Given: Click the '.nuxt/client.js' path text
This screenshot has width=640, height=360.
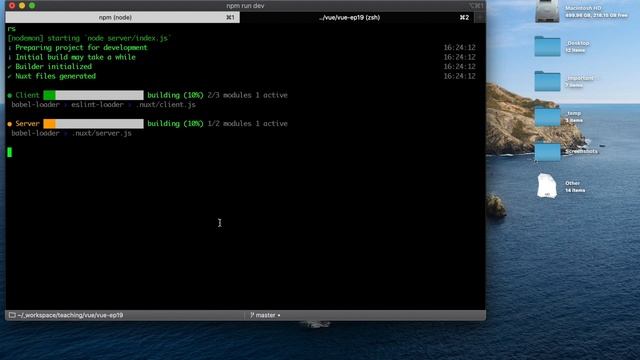Looking at the screenshot, I should (x=166, y=104).
